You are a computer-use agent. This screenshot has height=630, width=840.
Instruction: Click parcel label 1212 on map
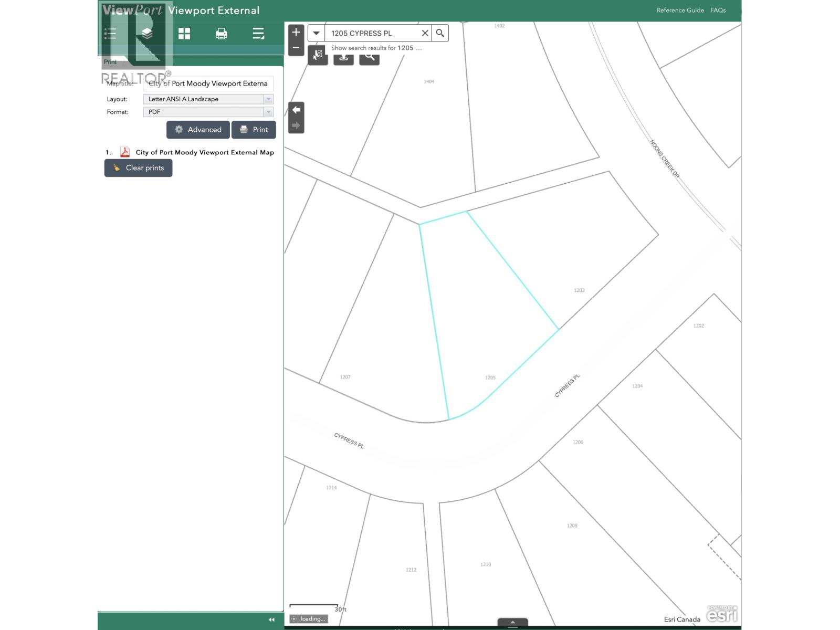(x=411, y=570)
